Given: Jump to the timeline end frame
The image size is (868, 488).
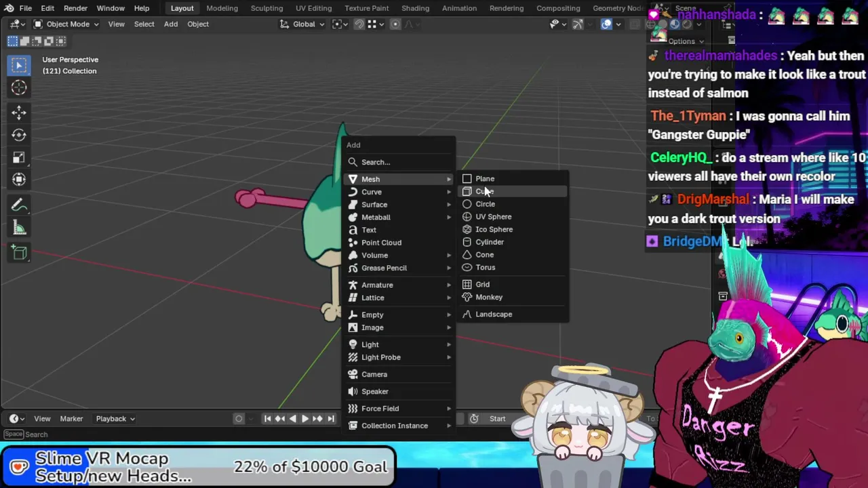Looking at the screenshot, I should [x=330, y=419].
